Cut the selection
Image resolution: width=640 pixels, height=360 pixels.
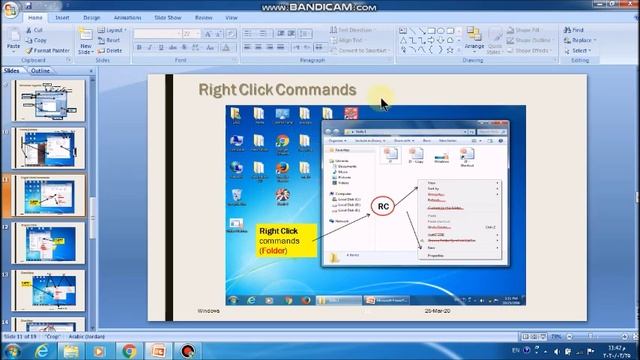pos(34,30)
